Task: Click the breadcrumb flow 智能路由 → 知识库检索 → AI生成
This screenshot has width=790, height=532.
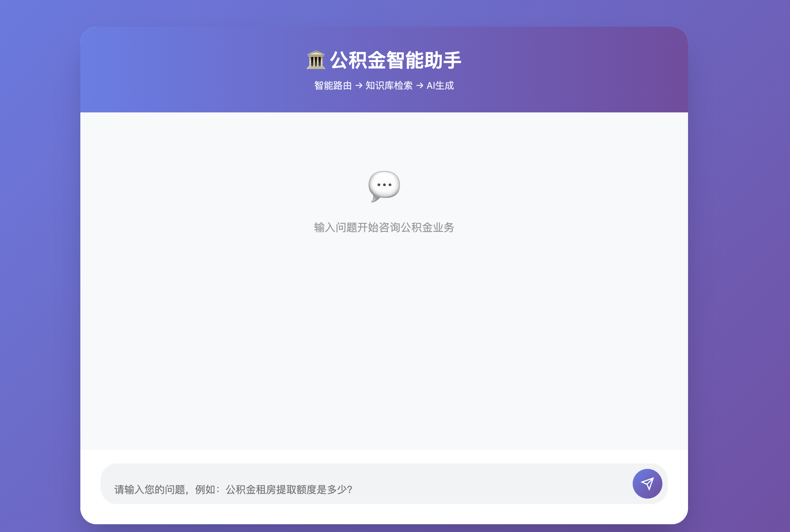Action: pos(384,85)
